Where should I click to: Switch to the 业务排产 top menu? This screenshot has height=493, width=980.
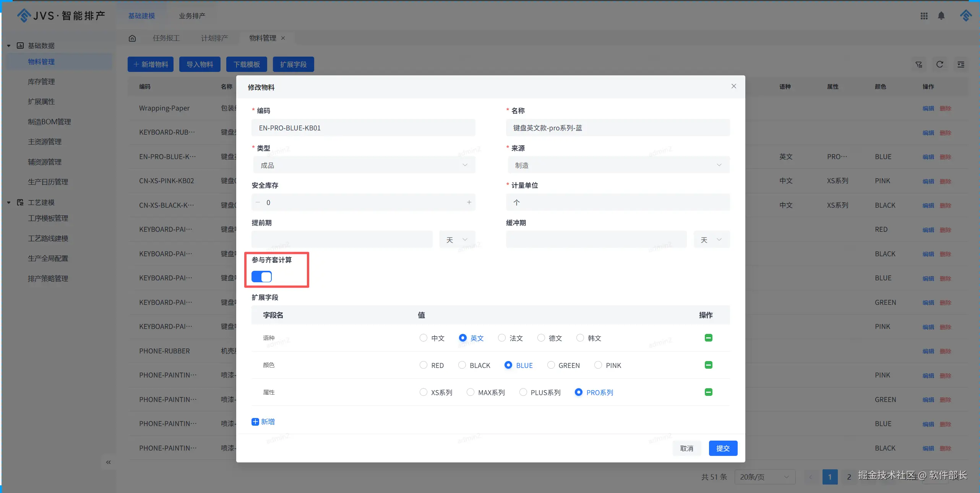coord(192,16)
